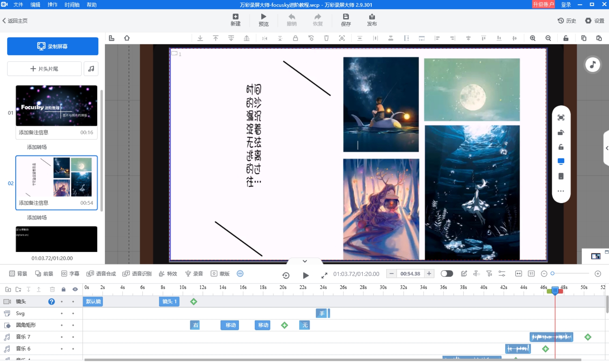Click the music note button beside 片头片尾
This screenshot has width=609, height=364.
tap(91, 69)
